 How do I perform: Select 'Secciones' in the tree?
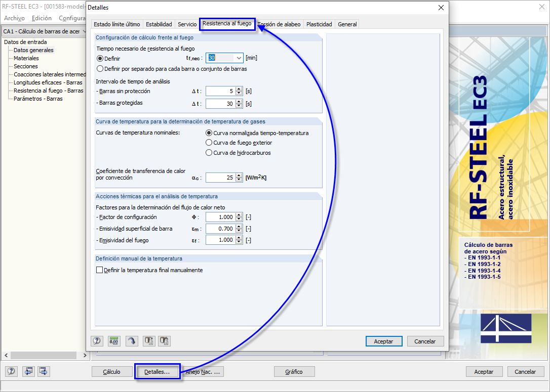pos(26,66)
